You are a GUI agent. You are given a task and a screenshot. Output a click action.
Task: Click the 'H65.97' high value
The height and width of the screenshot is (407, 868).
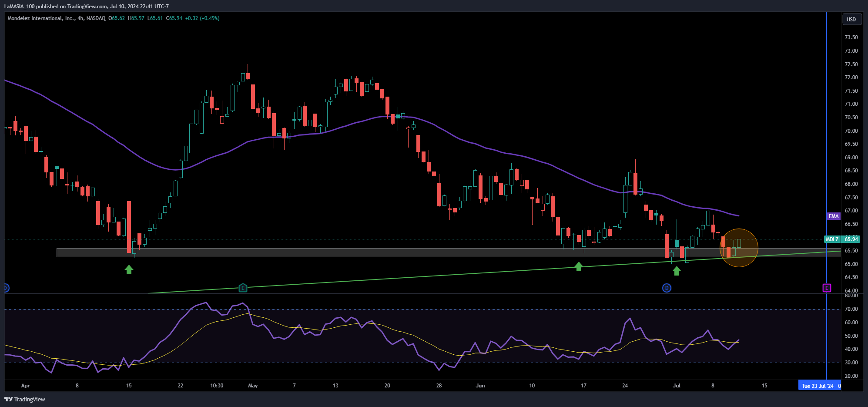(136, 18)
